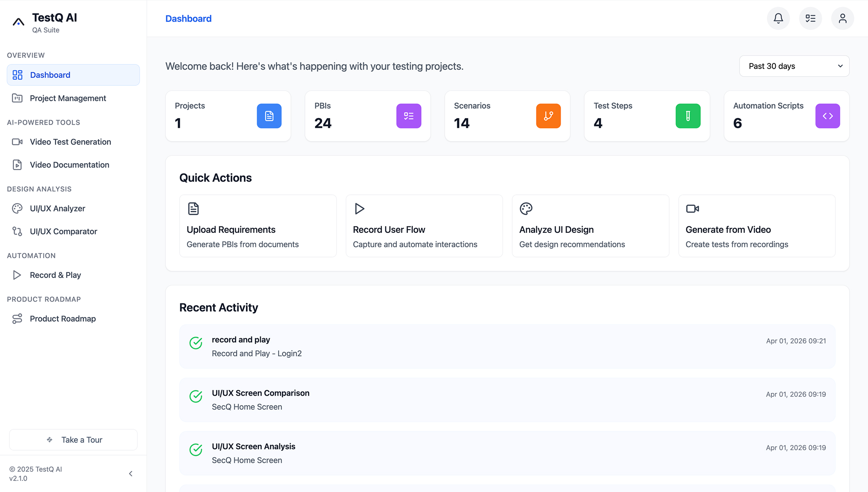Click green check icon for UI/UX Screen Comparison
The image size is (868, 492).
tap(196, 396)
